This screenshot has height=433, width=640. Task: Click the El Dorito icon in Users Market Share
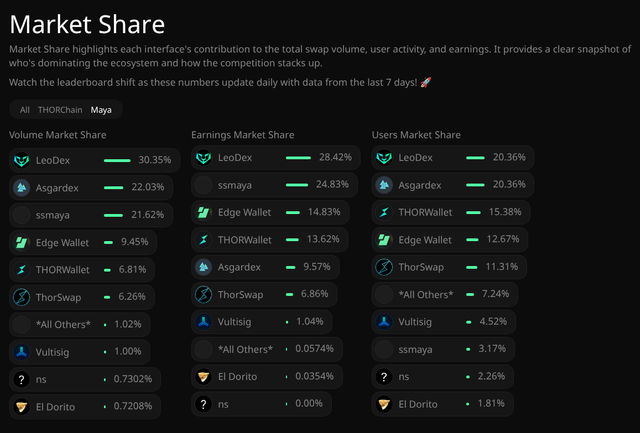(384, 404)
